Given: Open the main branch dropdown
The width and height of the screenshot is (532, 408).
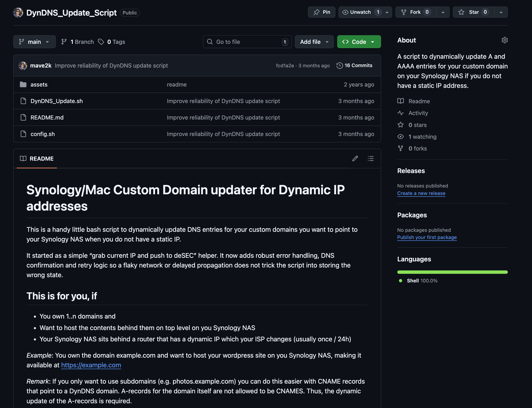Looking at the screenshot, I should 35,42.
